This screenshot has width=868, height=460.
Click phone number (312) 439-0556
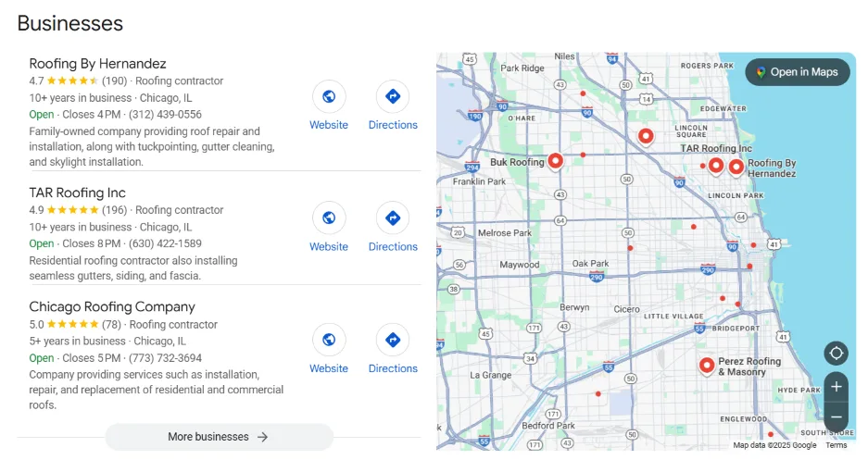(x=165, y=115)
